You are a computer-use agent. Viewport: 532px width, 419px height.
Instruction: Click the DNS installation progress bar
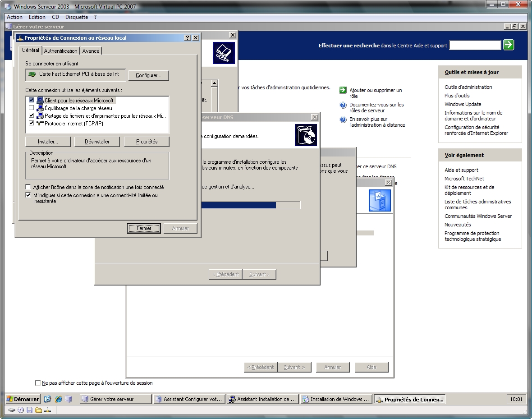click(x=251, y=205)
